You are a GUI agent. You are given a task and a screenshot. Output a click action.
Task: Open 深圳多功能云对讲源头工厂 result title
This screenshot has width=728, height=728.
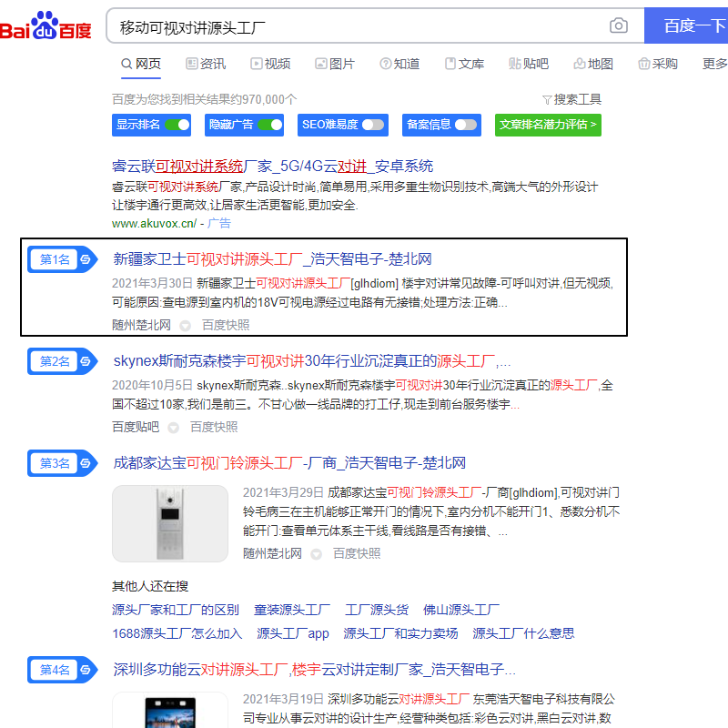point(314,670)
